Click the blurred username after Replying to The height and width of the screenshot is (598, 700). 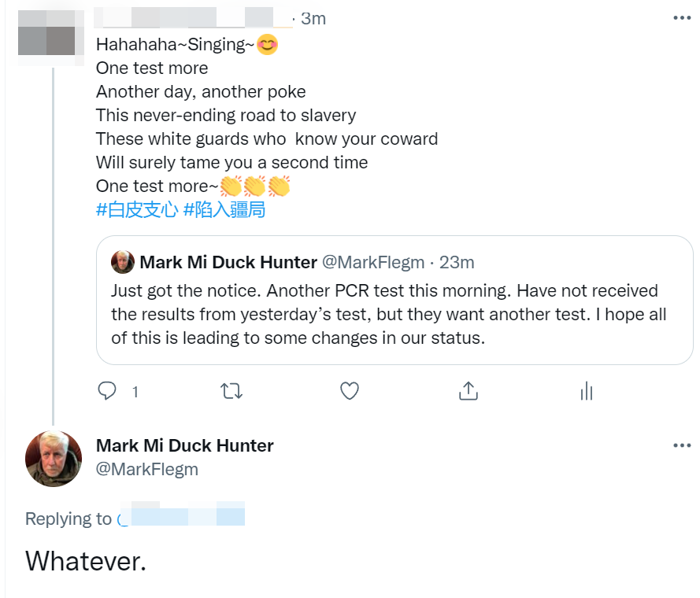pyautogui.click(x=181, y=518)
